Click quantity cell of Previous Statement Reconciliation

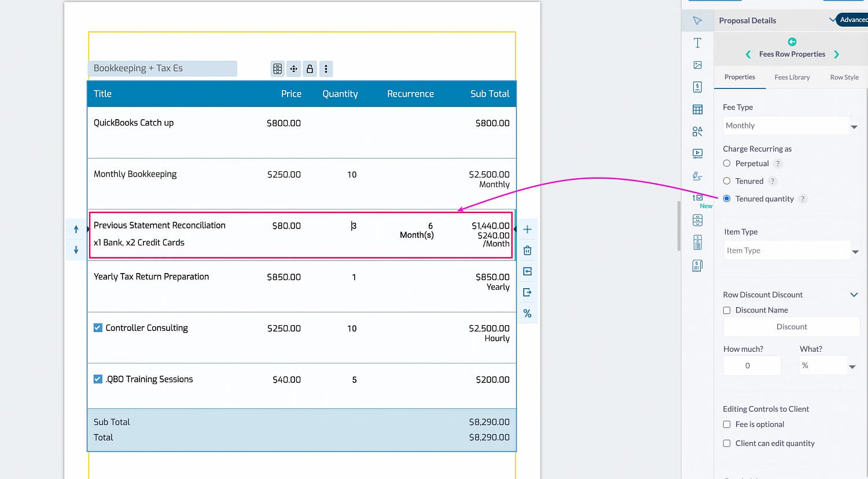pyautogui.click(x=353, y=226)
